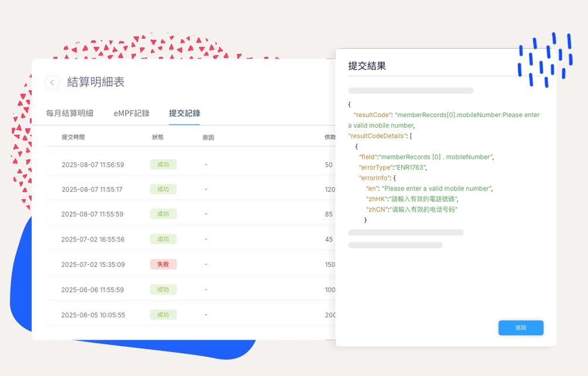Open the eMPF記錄 tab

(131, 113)
